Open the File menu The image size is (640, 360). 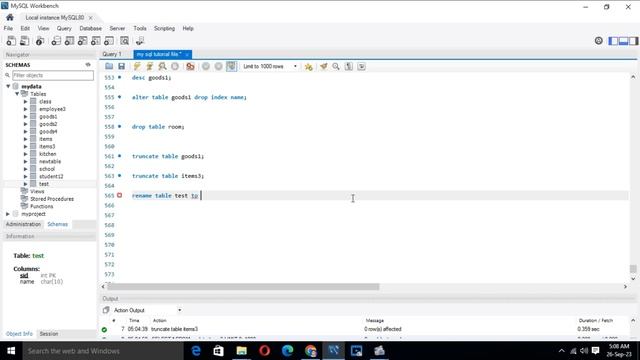(8, 28)
